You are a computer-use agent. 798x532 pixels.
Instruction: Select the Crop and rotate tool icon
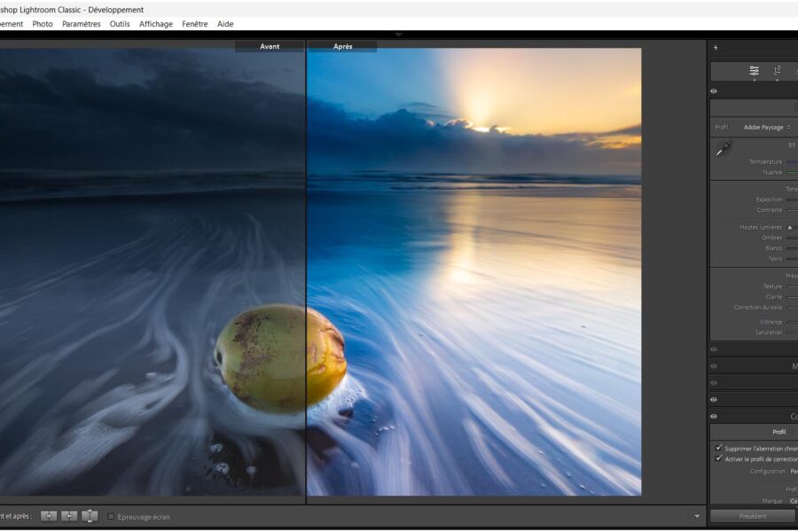pos(777,71)
